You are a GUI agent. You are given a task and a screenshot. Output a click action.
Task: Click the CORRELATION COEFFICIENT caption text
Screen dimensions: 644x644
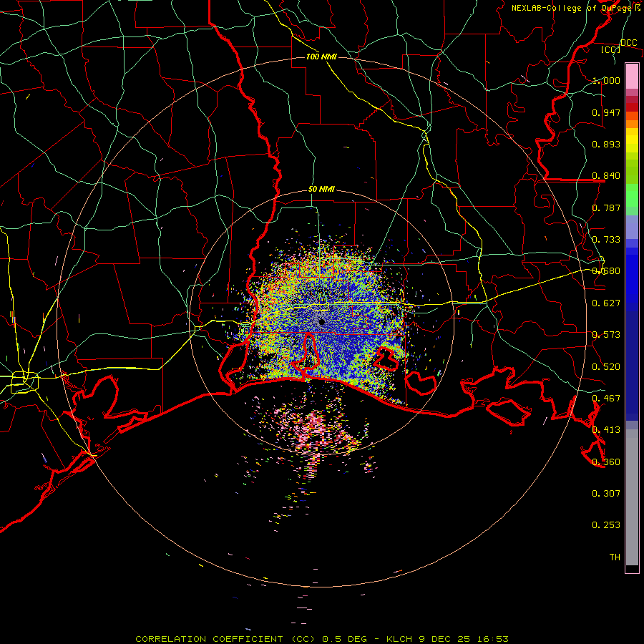(x=209, y=639)
